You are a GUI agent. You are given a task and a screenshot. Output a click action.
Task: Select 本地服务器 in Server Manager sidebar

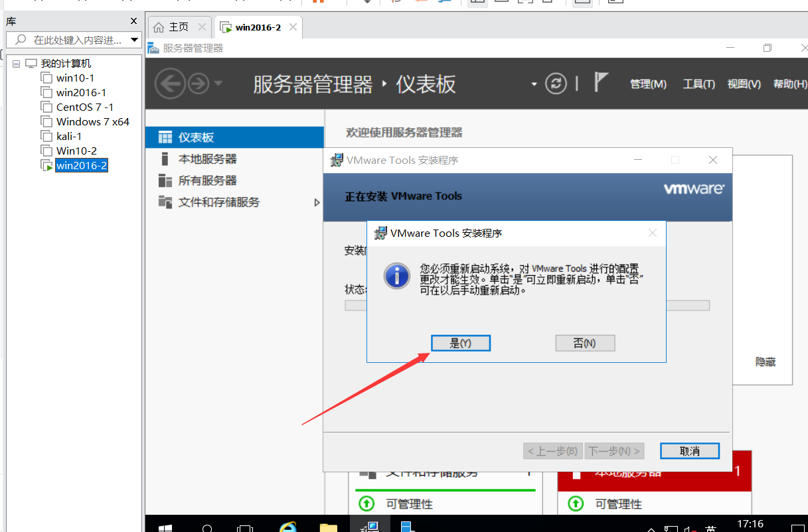pyautogui.click(x=234, y=159)
